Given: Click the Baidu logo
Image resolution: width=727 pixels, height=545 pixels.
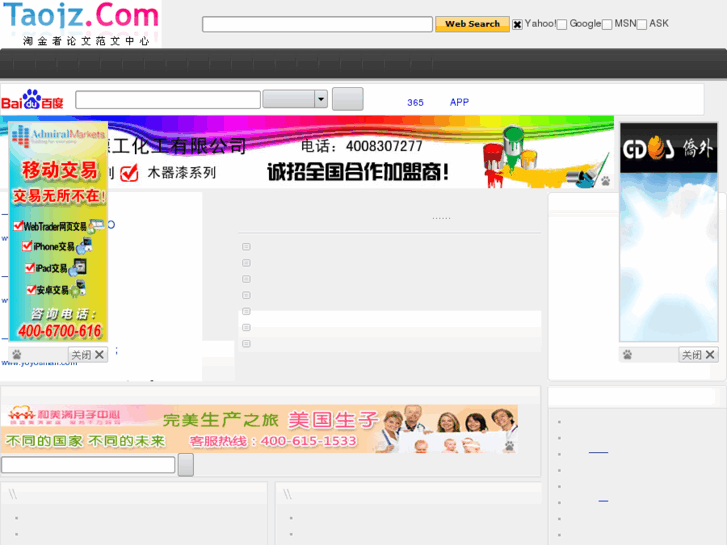Looking at the screenshot, I should pos(32,99).
